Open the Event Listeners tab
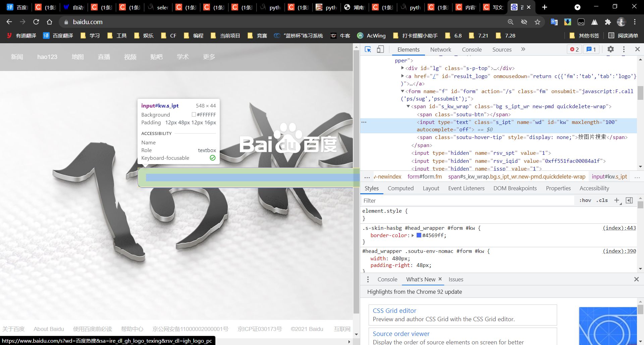644x345 pixels. click(x=466, y=188)
